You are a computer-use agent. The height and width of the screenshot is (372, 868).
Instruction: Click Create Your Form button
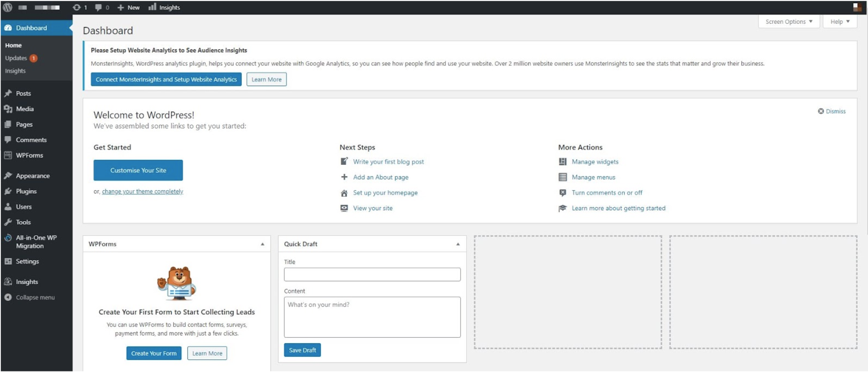[154, 353]
